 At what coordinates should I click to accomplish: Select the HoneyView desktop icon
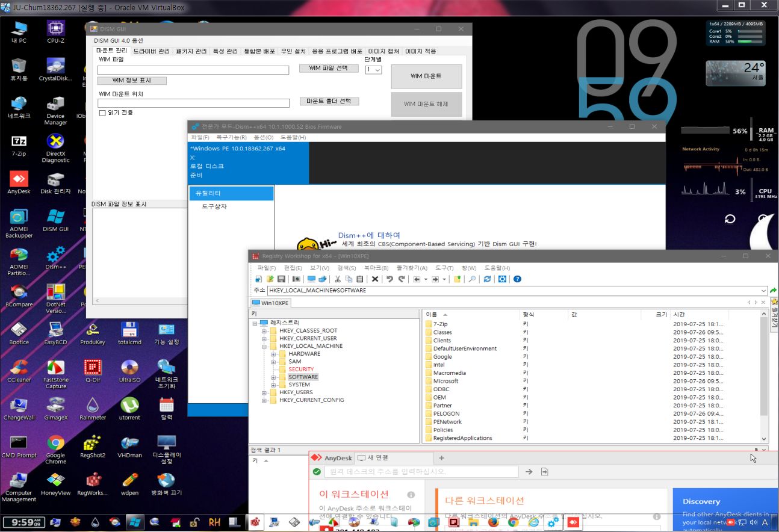pos(55,484)
